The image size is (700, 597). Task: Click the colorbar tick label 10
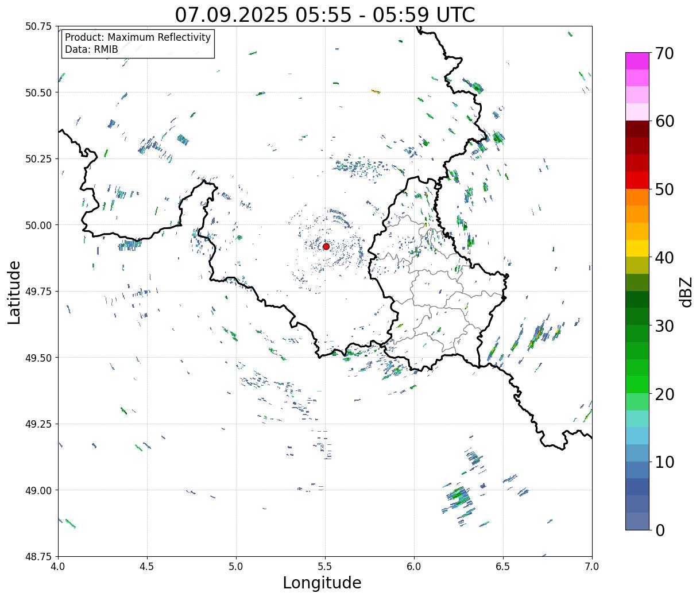664,462
